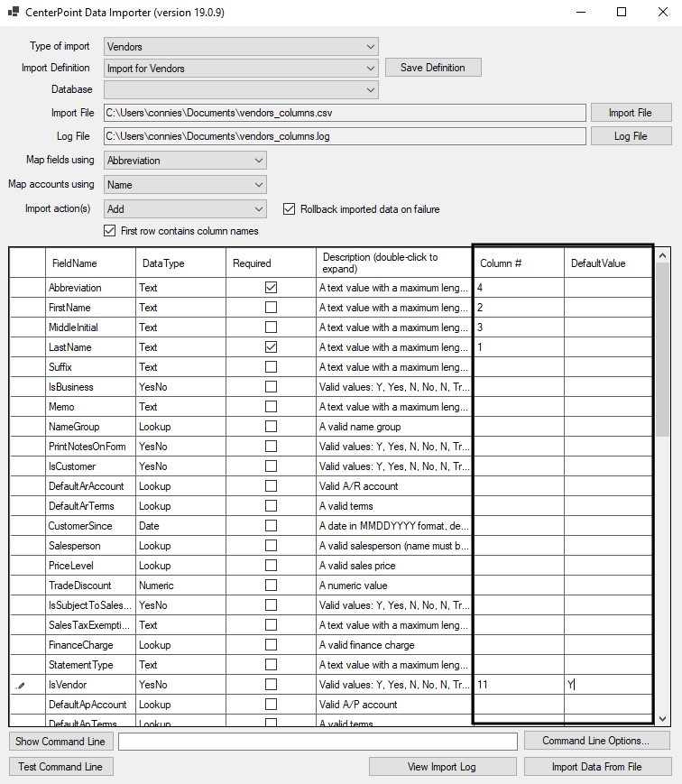The height and width of the screenshot is (784, 682).
Task: Uncheck Rollback imported data on failure
Action: (x=290, y=209)
